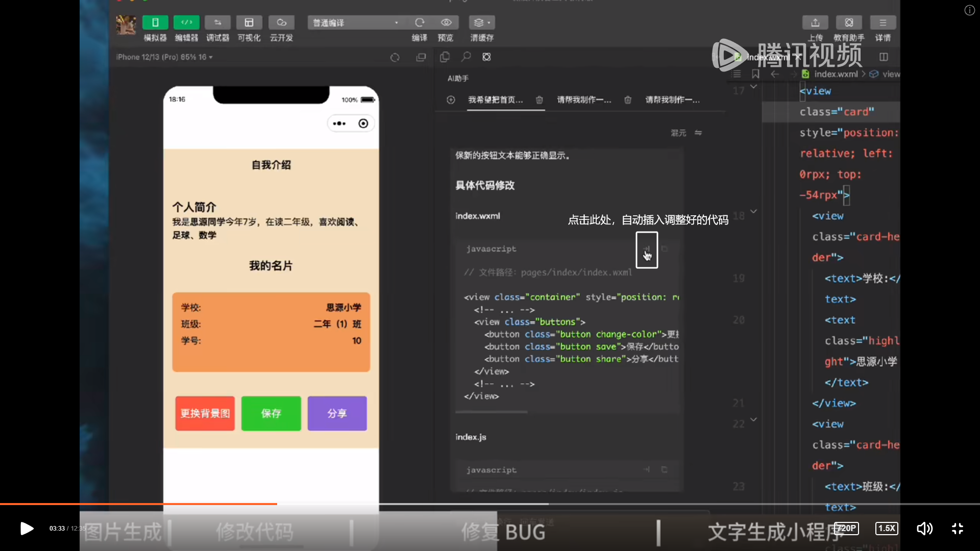Toggle the 编辑器 editor panel

(x=186, y=22)
